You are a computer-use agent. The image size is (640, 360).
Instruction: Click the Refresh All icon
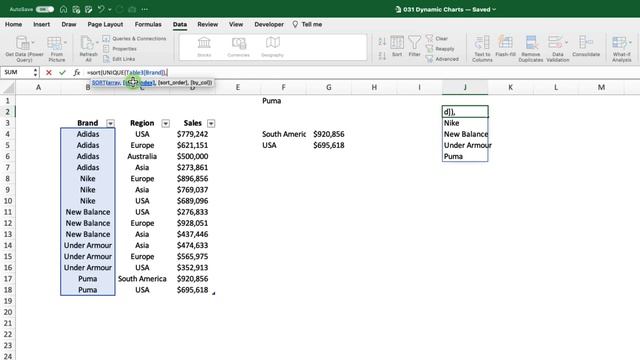[88, 48]
